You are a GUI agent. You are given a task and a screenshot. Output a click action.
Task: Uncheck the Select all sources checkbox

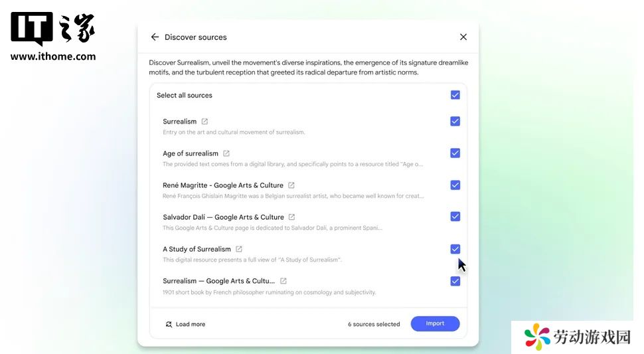[455, 95]
